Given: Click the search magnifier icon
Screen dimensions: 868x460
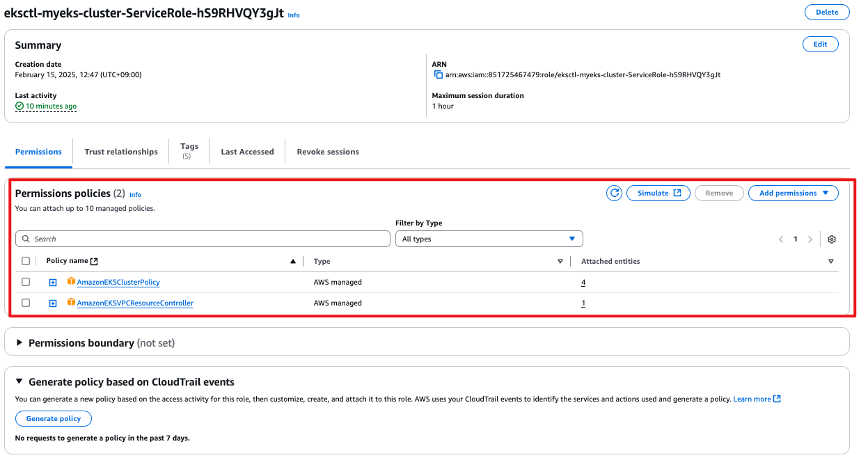Looking at the screenshot, I should point(26,239).
